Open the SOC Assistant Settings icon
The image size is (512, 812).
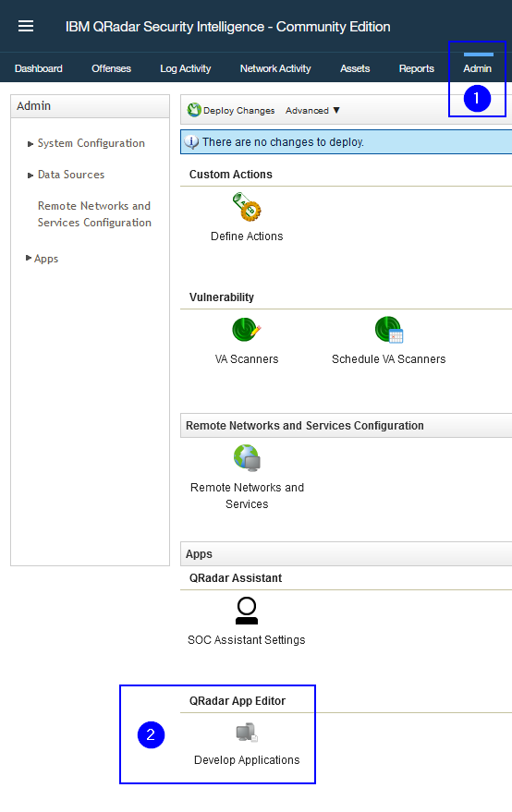pyautogui.click(x=247, y=611)
